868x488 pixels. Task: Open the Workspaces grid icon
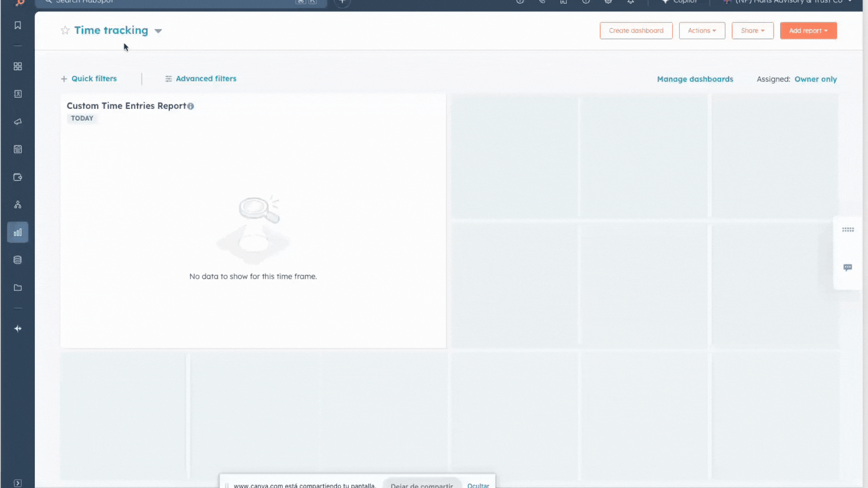[x=18, y=66]
